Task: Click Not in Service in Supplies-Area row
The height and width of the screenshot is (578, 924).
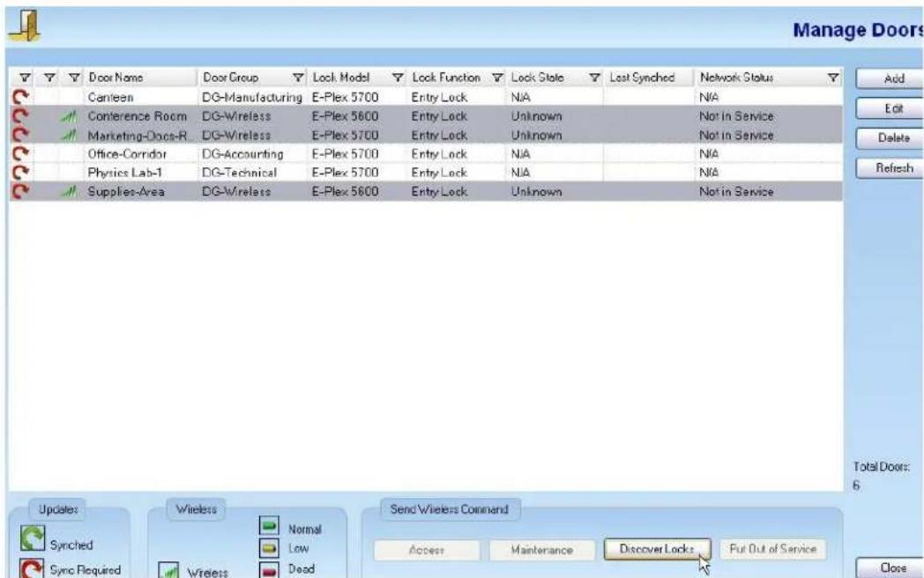Action: coord(736,191)
